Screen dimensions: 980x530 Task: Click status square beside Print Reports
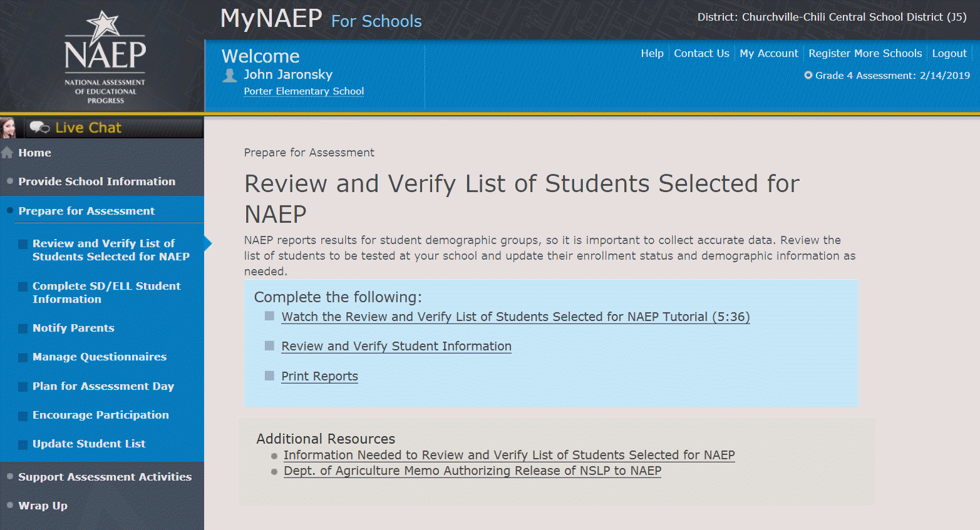coord(269,375)
